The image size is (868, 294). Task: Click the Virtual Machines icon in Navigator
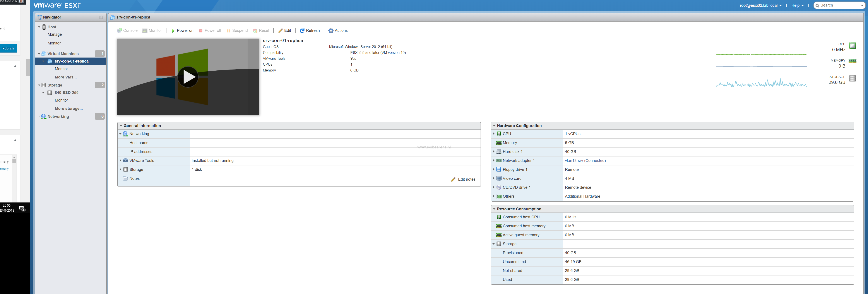point(44,54)
